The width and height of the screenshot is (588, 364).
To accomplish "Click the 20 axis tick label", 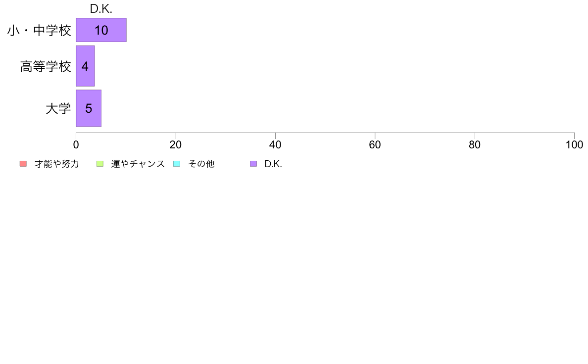I will coord(176,145).
